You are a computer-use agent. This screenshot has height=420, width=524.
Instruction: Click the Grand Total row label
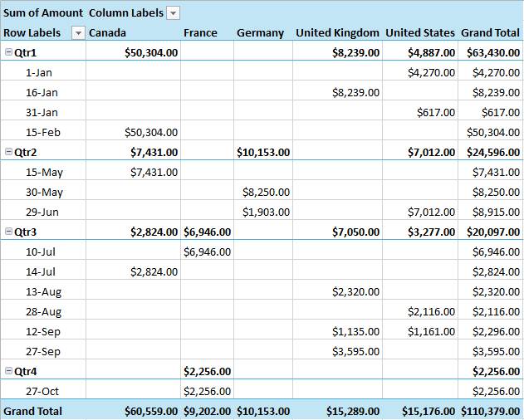coord(35,411)
